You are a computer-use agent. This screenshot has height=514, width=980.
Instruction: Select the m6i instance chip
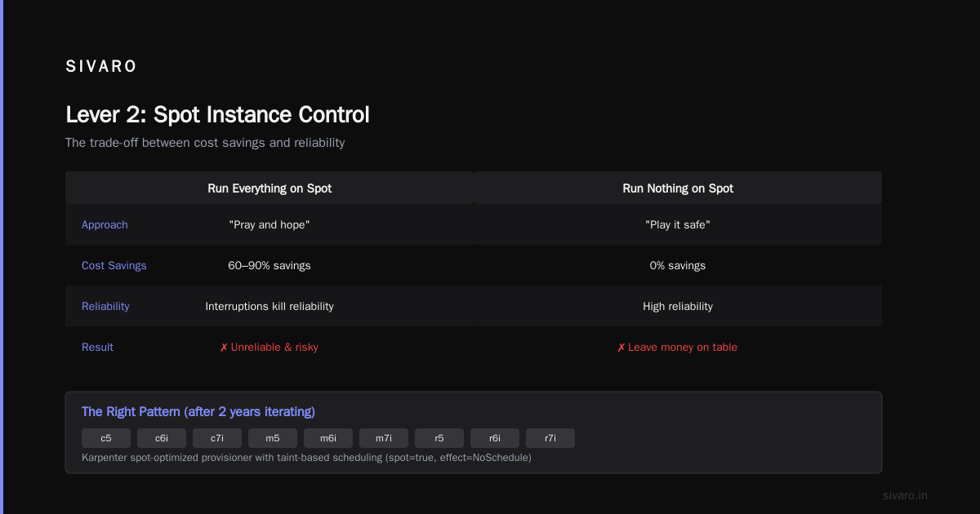click(328, 438)
